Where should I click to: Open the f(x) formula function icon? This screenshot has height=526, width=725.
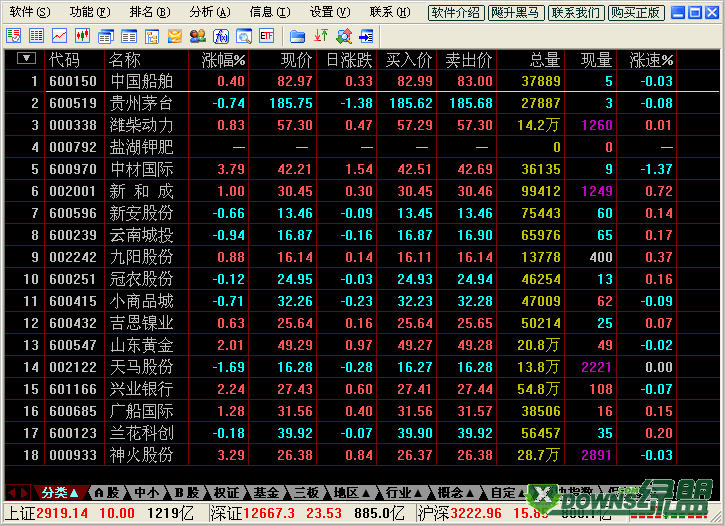point(221,36)
